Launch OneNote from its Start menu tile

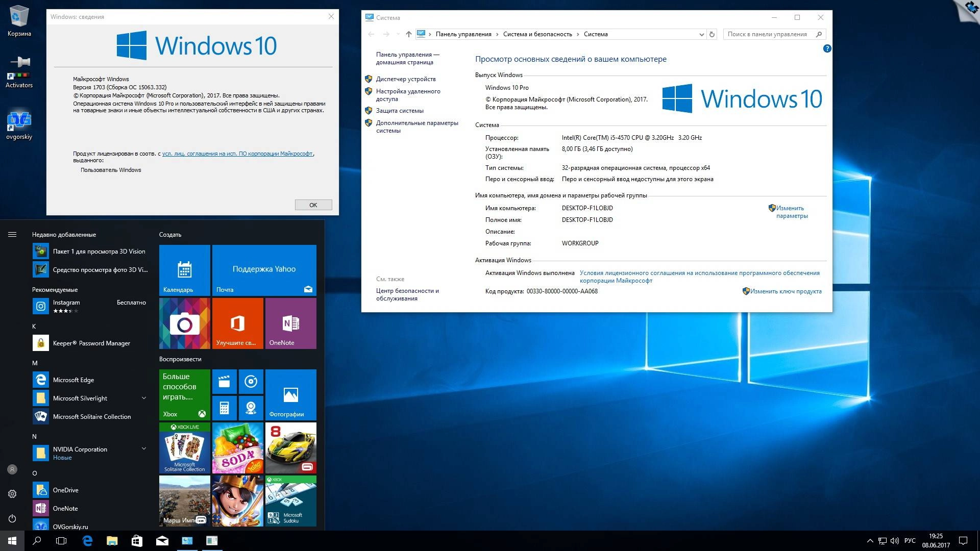[x=290, y=323]
